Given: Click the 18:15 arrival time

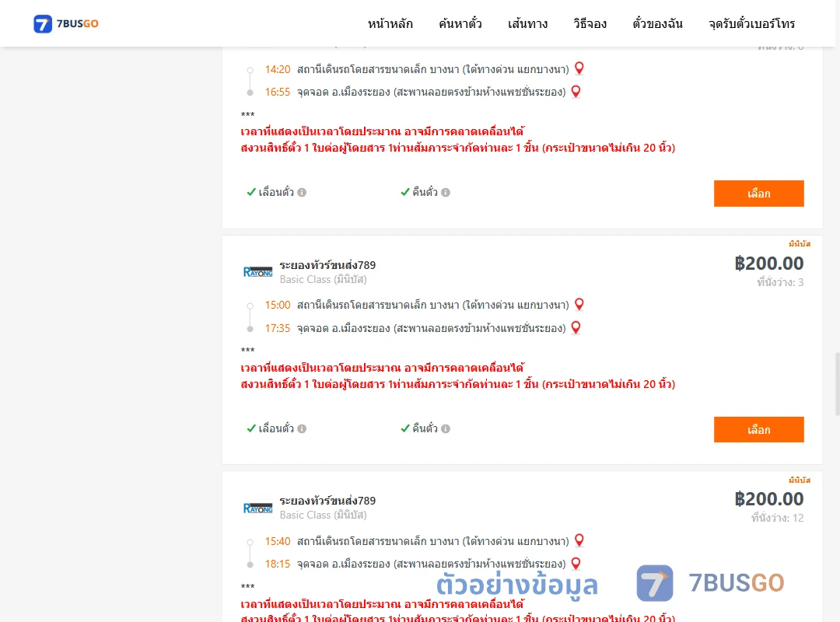Looking at the screenshot, I should coord(278,564).
